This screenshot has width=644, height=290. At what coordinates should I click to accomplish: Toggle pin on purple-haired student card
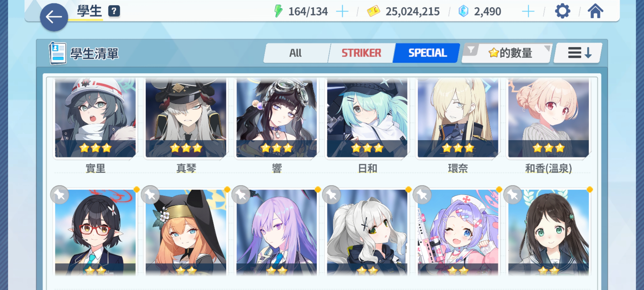tap(241, 195)
